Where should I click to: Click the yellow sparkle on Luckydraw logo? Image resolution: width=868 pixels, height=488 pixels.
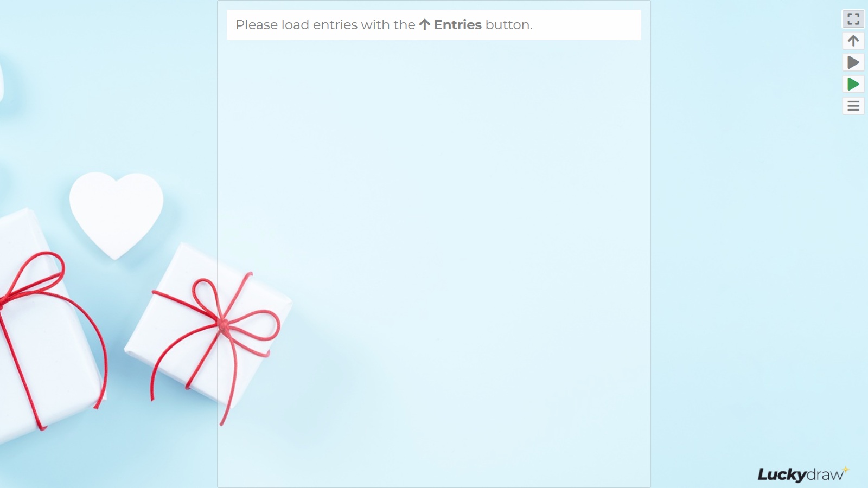point(845,469)
